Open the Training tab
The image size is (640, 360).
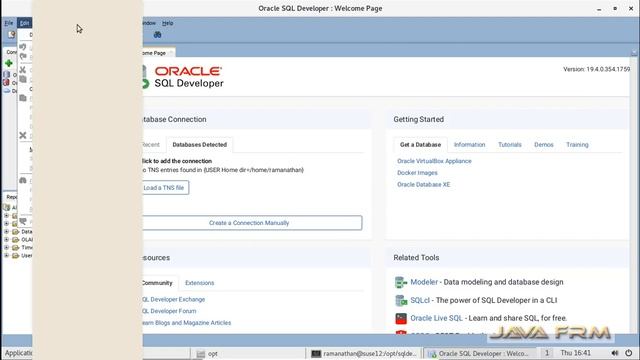(x=577, y=144)
